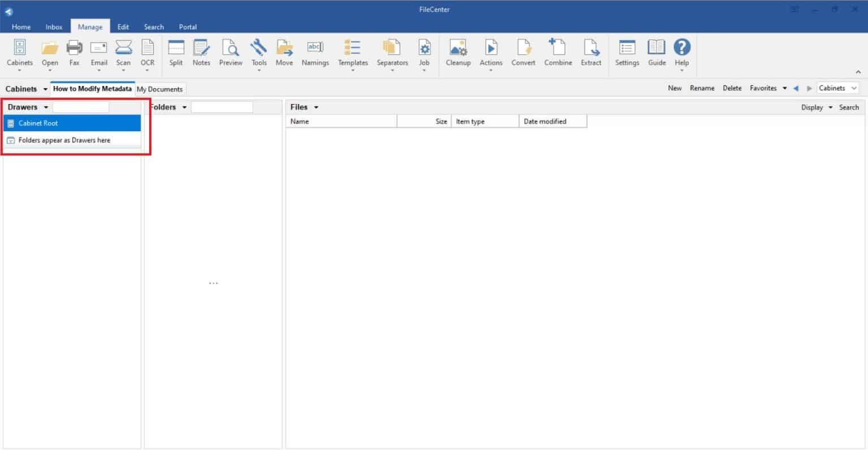Click the Split icon in the ribbon
The width and height of the screenshot is (868, 450).
coord(176,54)
